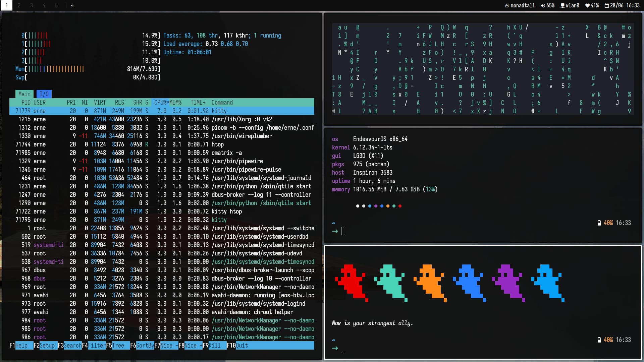Click the heart battery icon showing 41%

pos(587,5)
